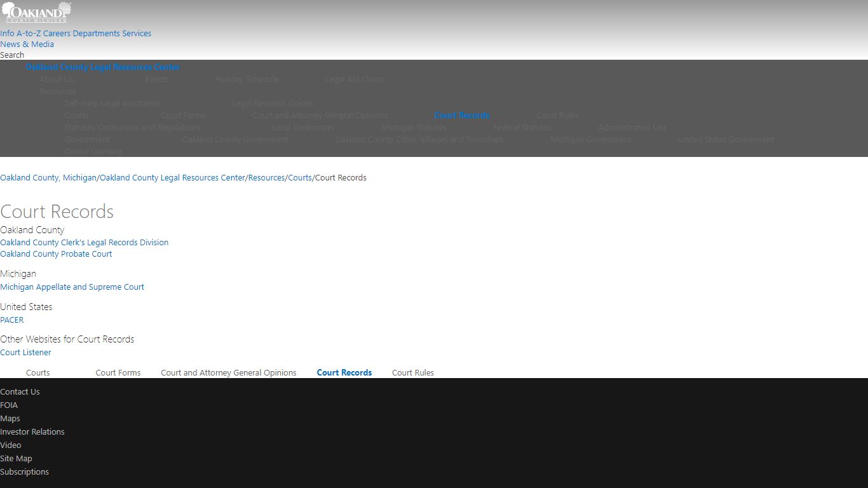
Task: Open Local Ordinances menu item
Action: click(x=303, y=128)
